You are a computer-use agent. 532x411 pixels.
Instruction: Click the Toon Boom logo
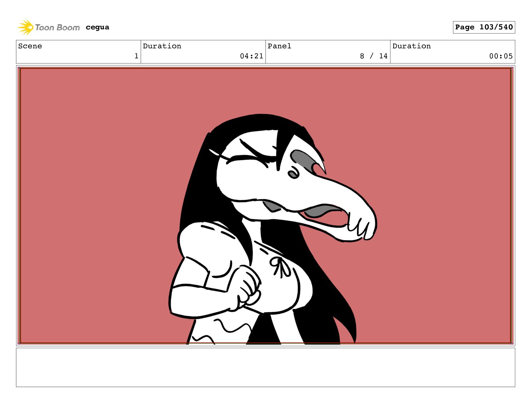coord(48,27)
